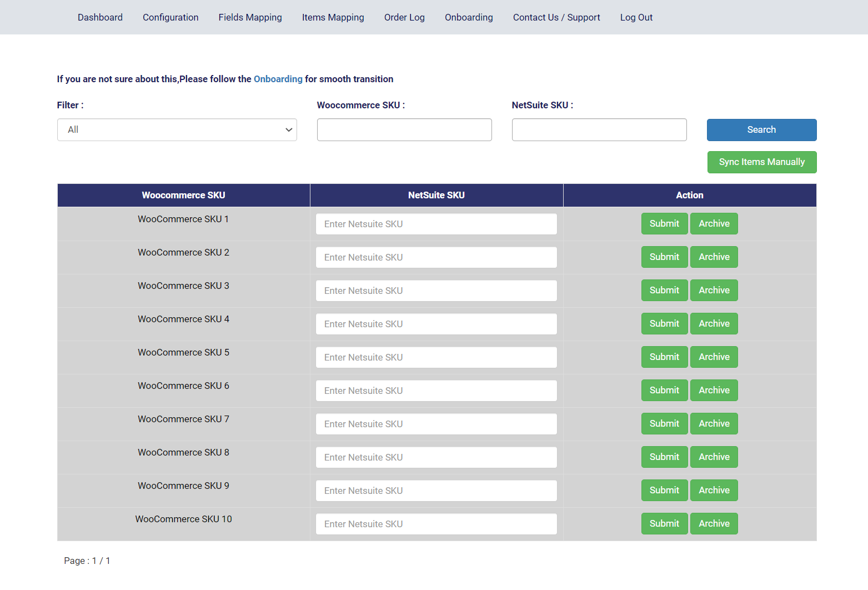Archive WooCommerce SKU 8
The width and height of the screenshot is (868, 590).
tap(714, 457)
